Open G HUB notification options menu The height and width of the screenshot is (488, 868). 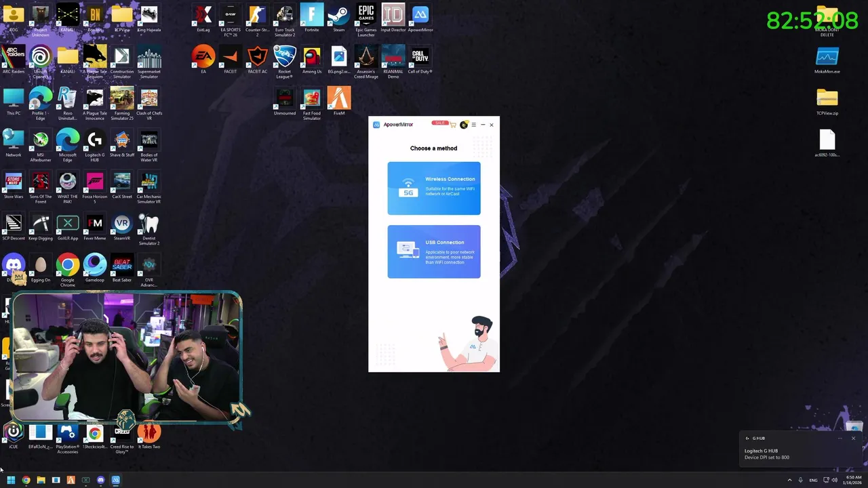(x=840, y=438)
